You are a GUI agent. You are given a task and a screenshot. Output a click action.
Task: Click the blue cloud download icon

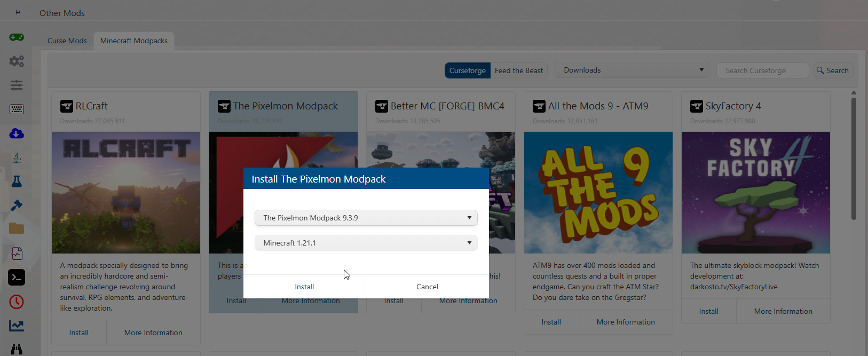tap(17, 133)
